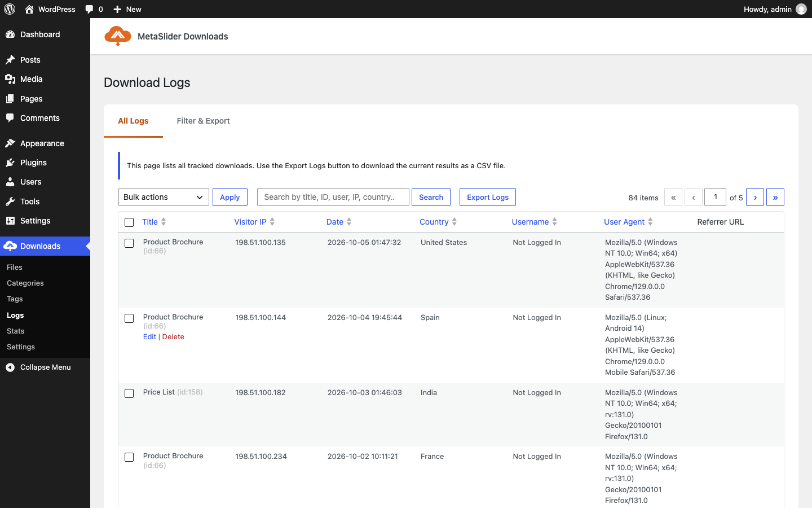The height and width of the screenshot is (508, 812).
Task: Click the Comments icon in sidebar
Action: (x=10, y=118)
